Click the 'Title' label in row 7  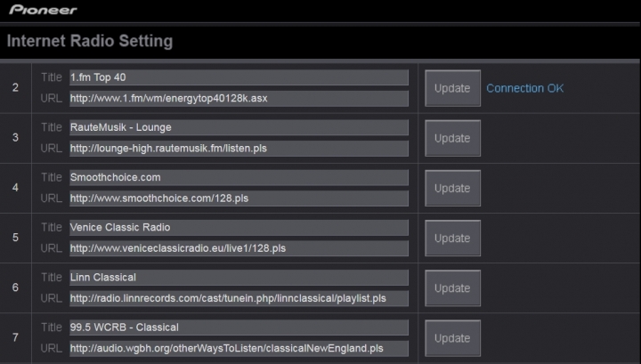tap(52, 328)
